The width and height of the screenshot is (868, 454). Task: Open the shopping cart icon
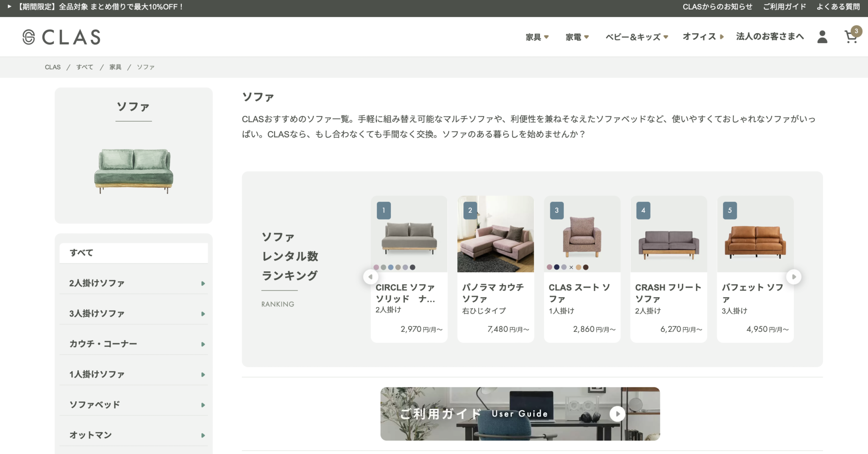tap(851, 36)
